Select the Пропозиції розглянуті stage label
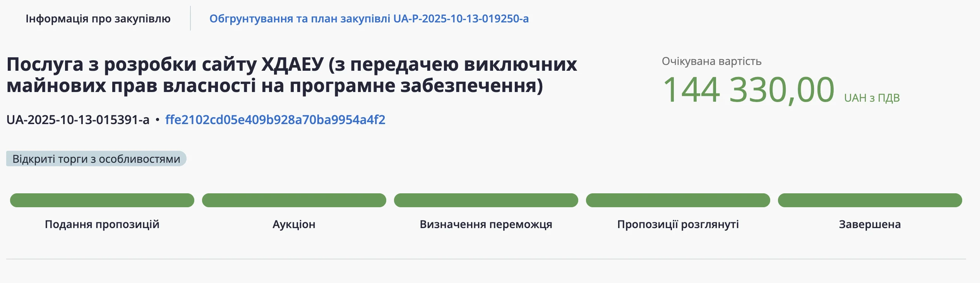Image resolution: width=980 pixels, height=283 pixels. click(678, 224)
